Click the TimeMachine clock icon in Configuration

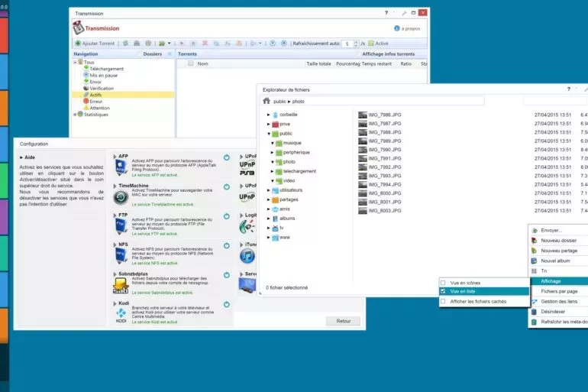pyautogui.click(x=121, y=197)
